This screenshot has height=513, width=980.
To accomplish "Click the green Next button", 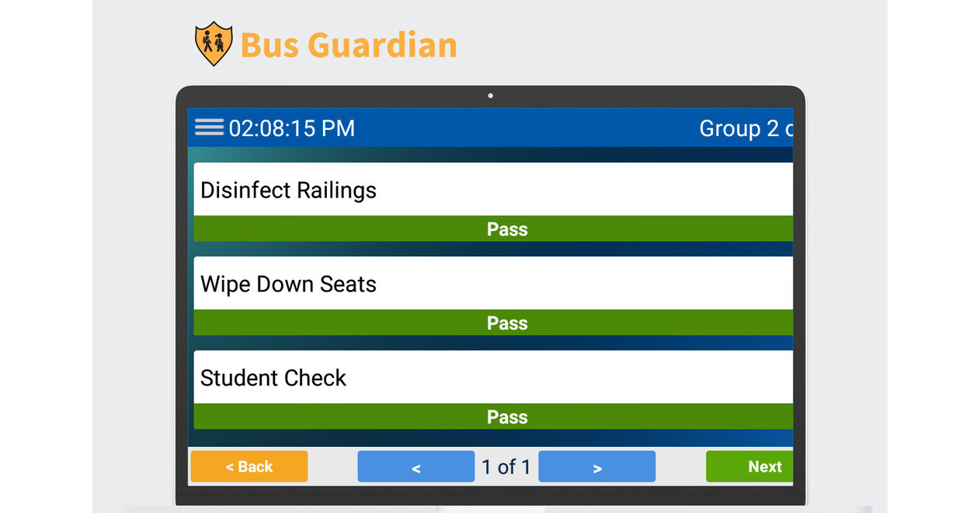I will 763,466.
